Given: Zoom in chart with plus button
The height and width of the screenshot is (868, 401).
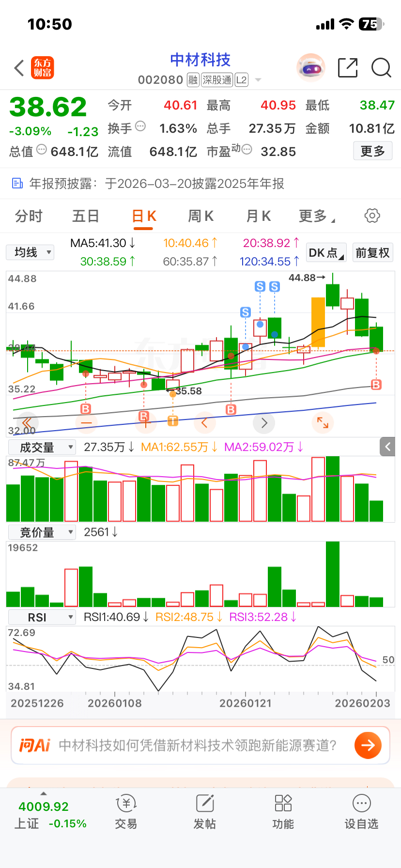Looking at the screenshot, I should pyautogui.click(x=145, y=423).
